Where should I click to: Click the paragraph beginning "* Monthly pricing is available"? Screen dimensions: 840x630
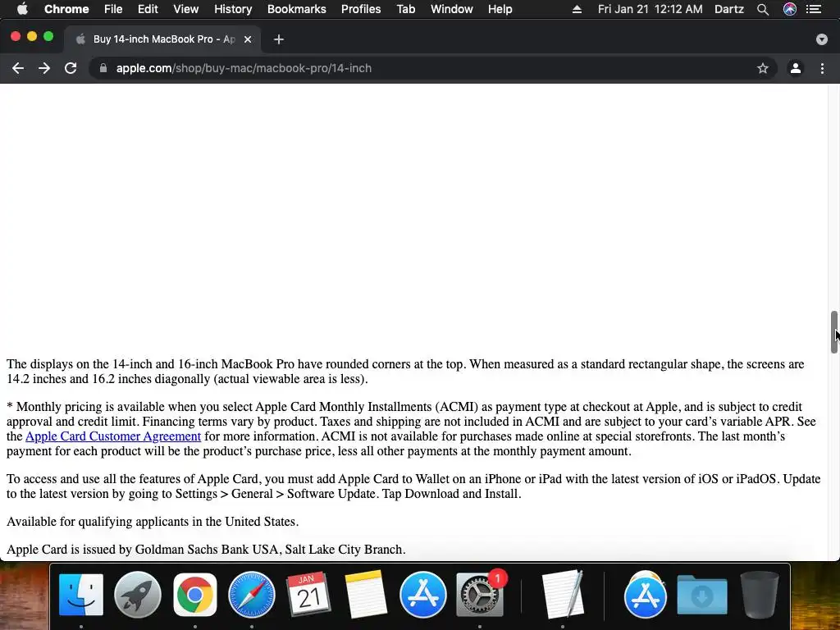(411, 428)
